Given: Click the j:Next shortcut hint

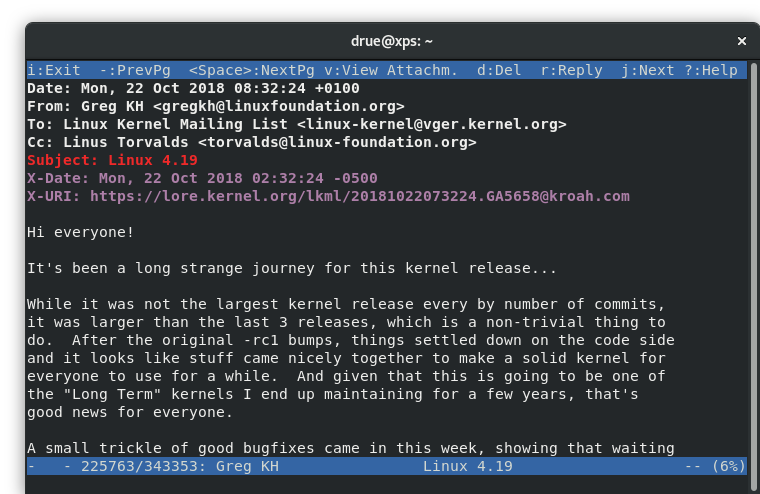Looking at the screenshot, I should pos(648,70).
